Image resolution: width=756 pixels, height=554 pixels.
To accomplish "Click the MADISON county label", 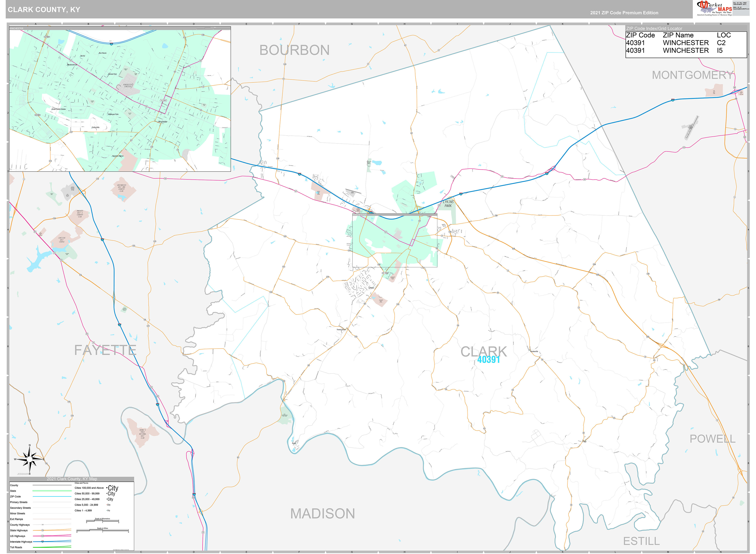I will coord(322,514).
